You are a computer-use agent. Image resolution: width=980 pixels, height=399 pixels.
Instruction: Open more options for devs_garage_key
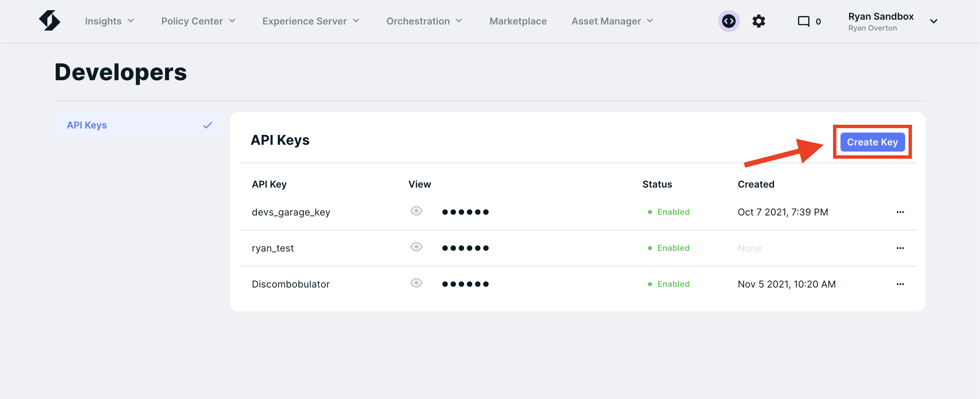pyautogui.click(x=900, y=212)
